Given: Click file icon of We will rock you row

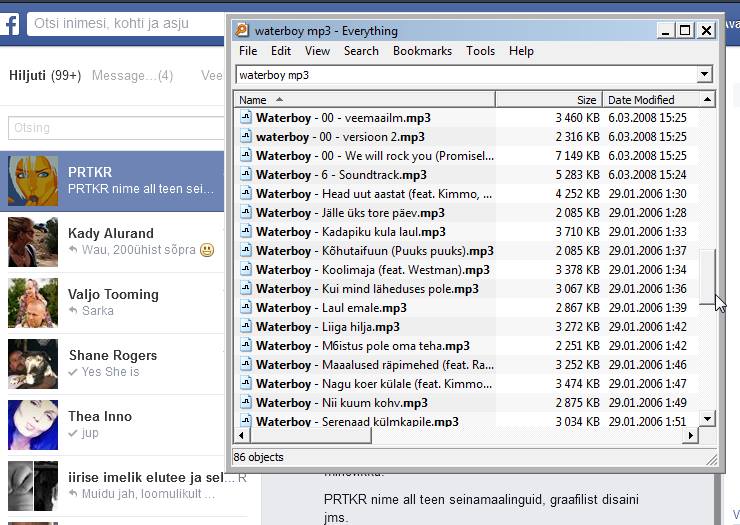Looking at the screenshot, I should point(245,155).
